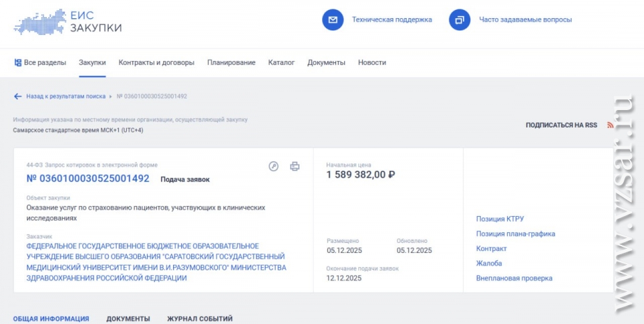Open the 'Планирование' menu

point(231,62)
